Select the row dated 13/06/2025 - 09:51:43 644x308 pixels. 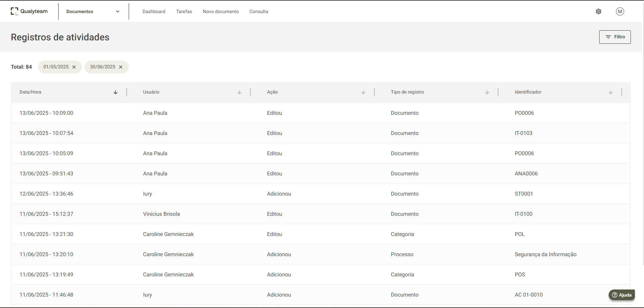[x=321, y=174]
